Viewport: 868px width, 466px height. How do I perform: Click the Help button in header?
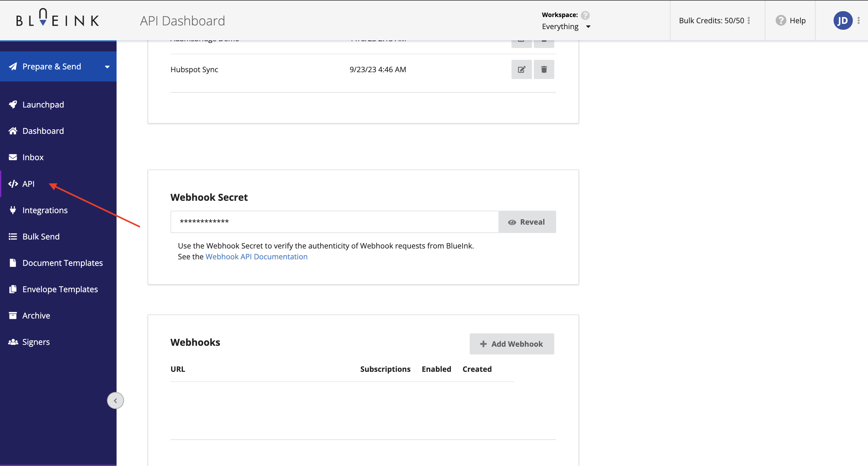pyautogui.click(x=790, y=20)
